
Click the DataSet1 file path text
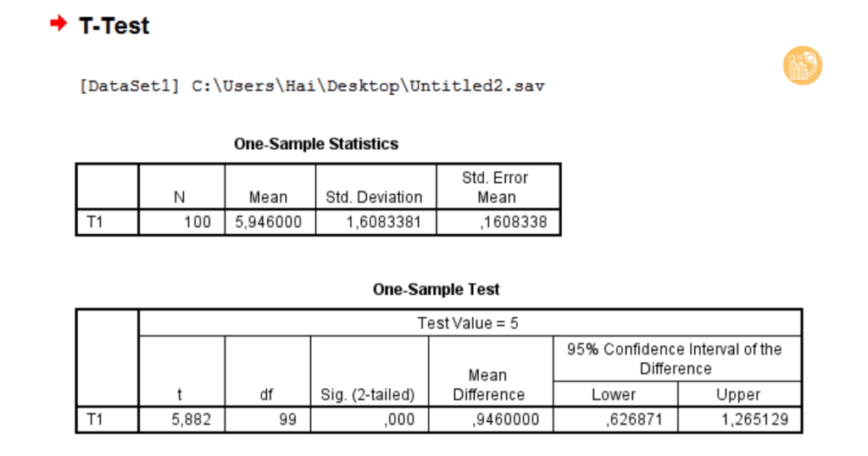click(x=311, y=86)
